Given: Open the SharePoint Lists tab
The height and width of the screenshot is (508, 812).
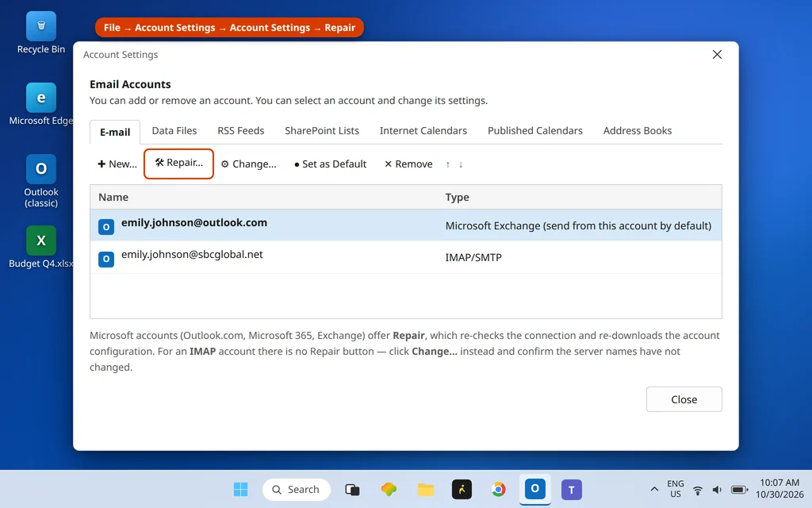Looking at the screenshot, I should point(322,131).
